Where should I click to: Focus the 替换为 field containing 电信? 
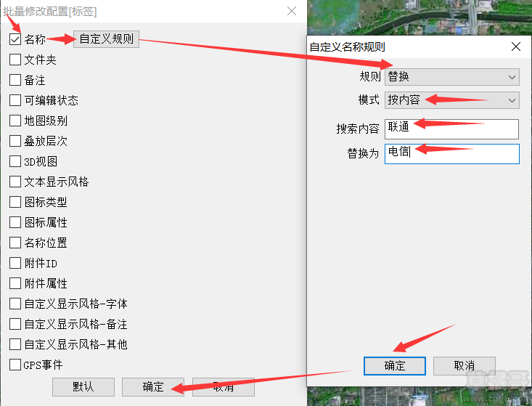452,154
